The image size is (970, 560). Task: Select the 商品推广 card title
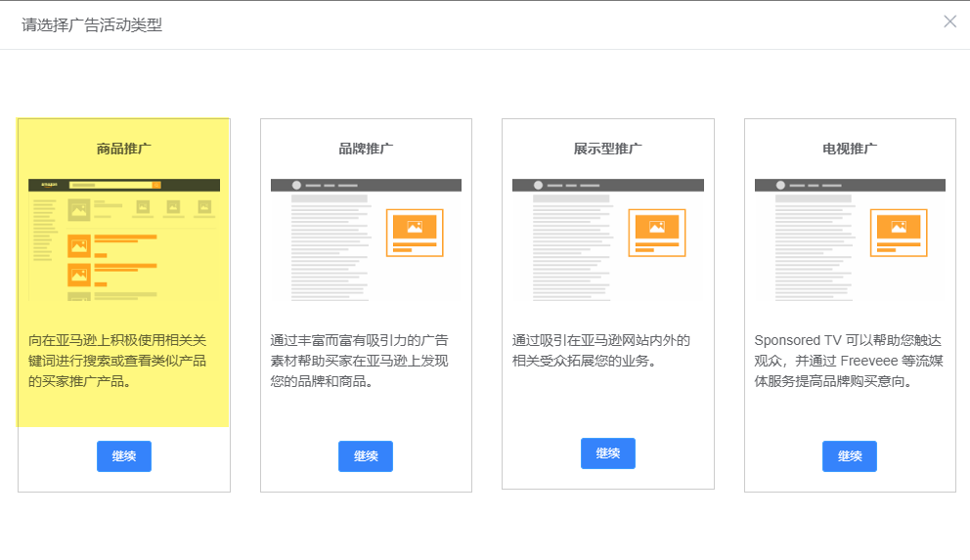click(124, 149)
